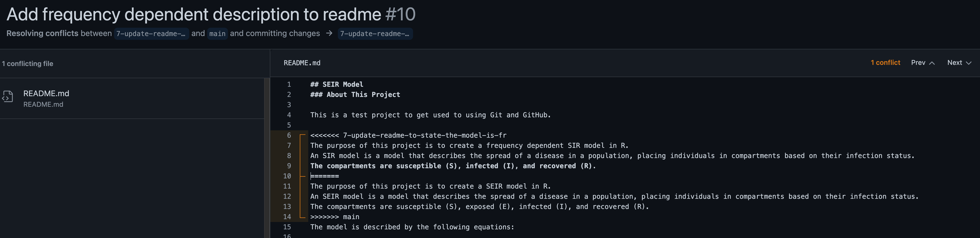
Task: Click the arrow icon before the target branch
Action: [x=329, y=34]
